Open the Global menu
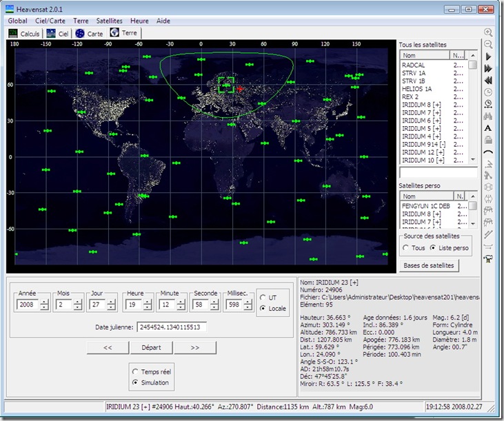504x421 pixels. [x=17, y=21]
